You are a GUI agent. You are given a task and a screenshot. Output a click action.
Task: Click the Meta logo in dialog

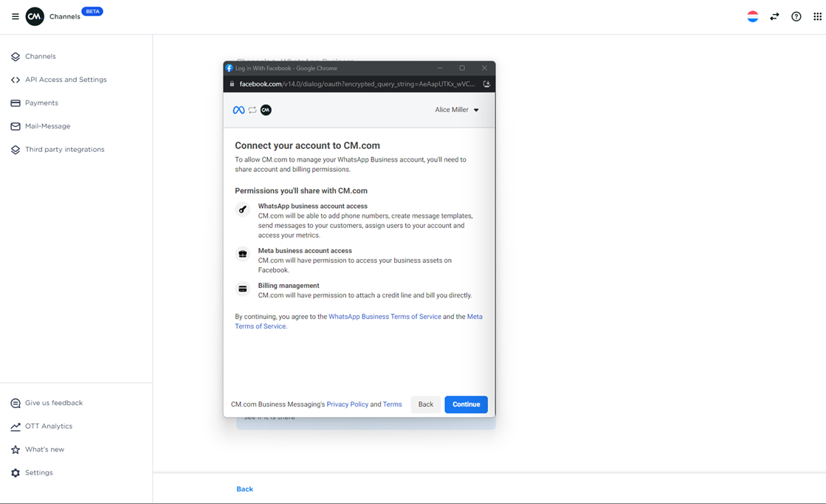[x=238, y=110]
